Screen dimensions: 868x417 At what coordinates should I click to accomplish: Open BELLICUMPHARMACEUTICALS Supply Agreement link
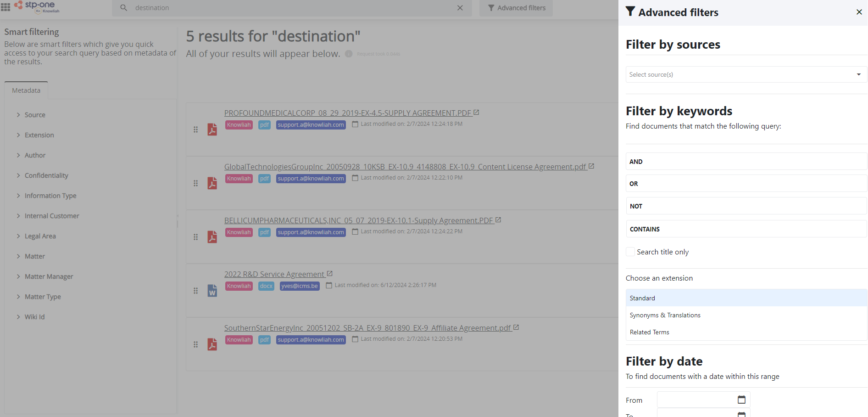point(358,220)
